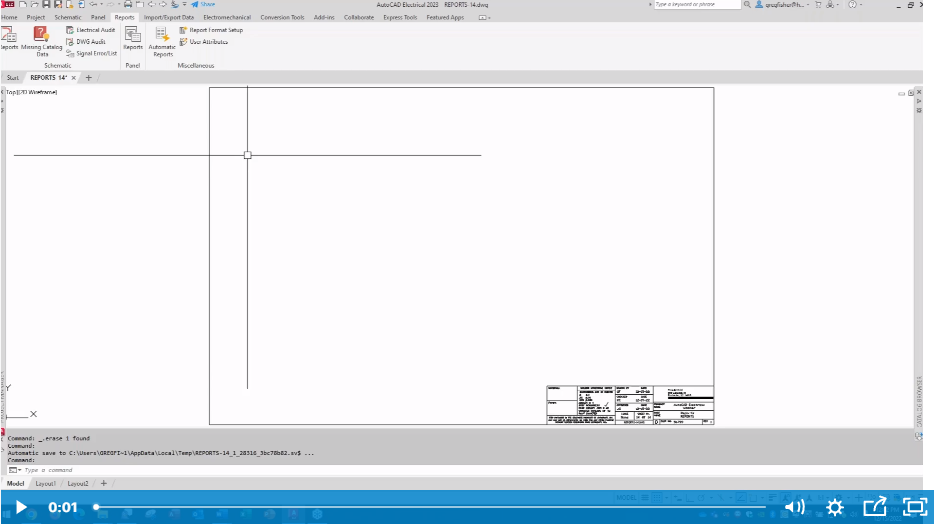934x524 pixels.
Task: Plot the drawing with the printer icon
Action: tap(127, 4)
